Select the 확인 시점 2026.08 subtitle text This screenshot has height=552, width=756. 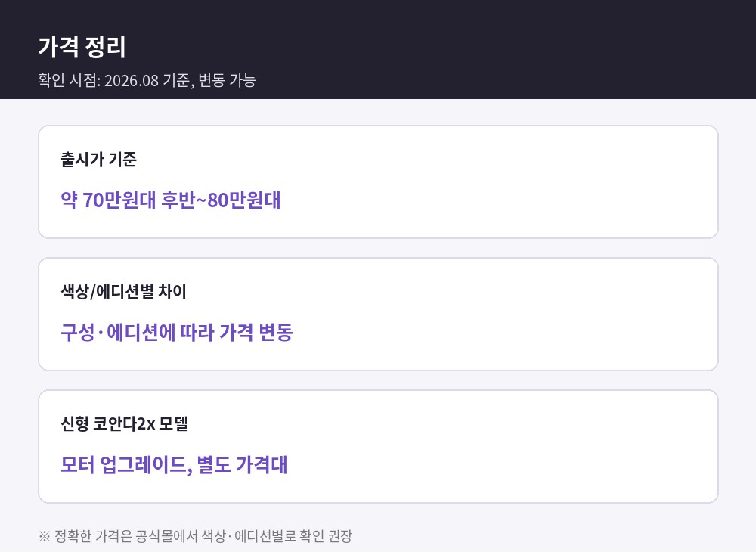pos(147,80)
